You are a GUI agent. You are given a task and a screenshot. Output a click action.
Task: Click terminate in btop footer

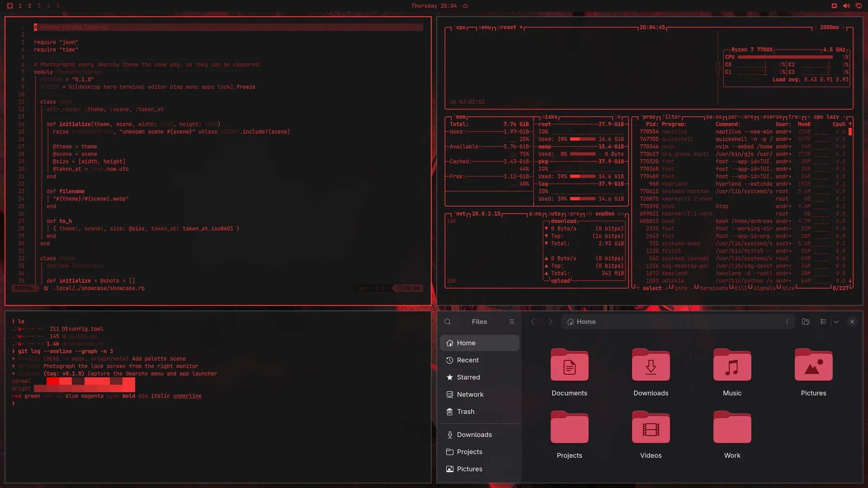[x=714, y=288]
